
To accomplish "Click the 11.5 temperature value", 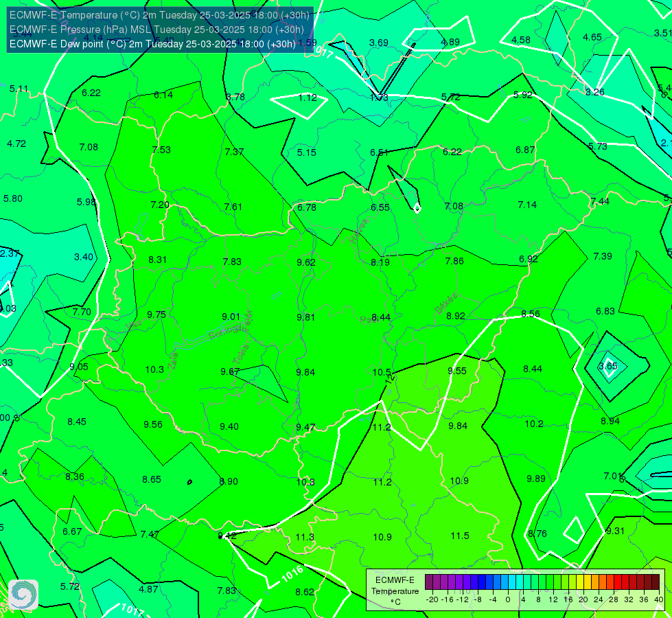I will point(460,536).
